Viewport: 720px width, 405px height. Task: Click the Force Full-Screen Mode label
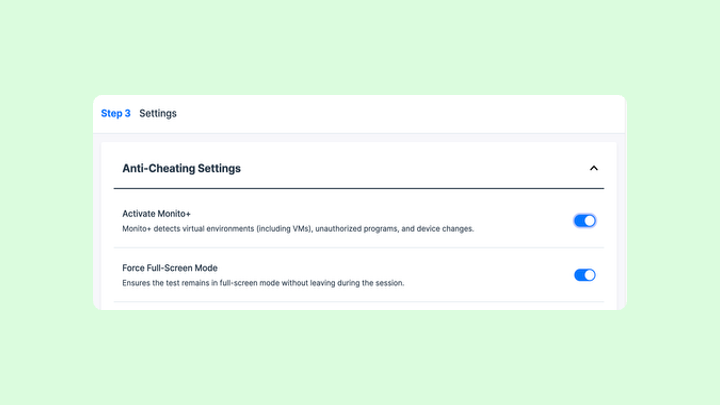coord(169,268)
